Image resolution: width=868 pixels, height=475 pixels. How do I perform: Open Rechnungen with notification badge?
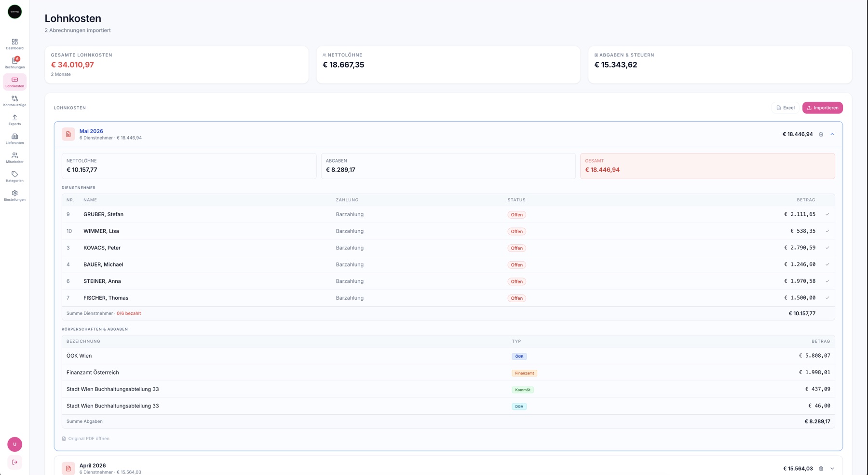tap(14, 63)
